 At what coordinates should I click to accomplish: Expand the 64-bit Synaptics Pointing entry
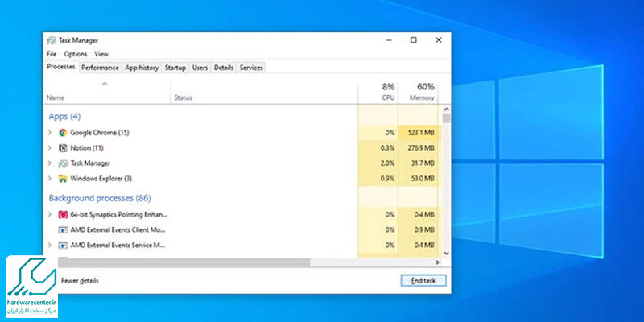[50, 214]
